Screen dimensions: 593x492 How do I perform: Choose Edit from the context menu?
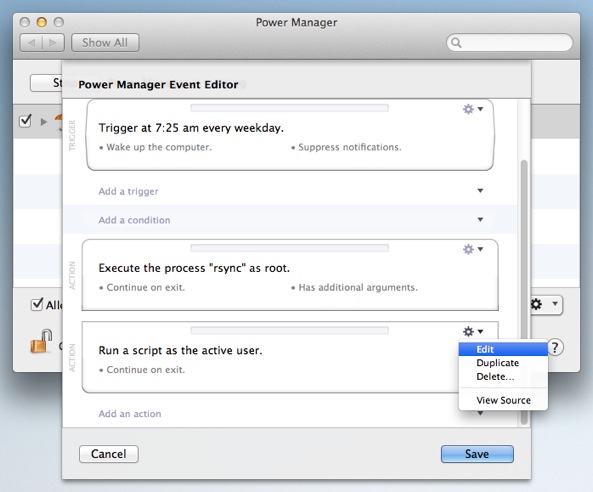tap(503, 349)
